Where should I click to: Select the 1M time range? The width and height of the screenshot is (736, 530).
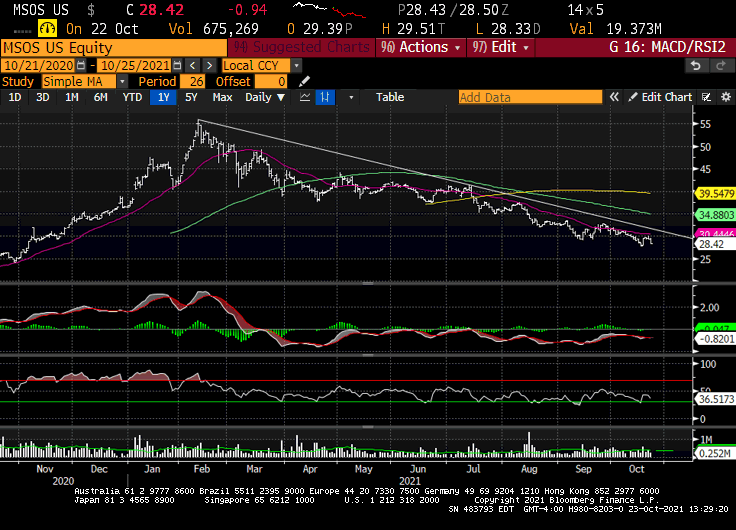click(71, 97)
